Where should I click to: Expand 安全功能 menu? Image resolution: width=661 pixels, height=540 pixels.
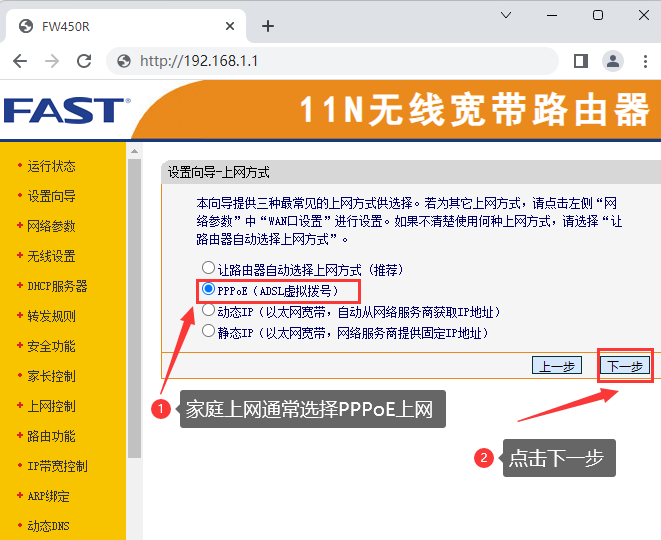[x=51, y=346]
